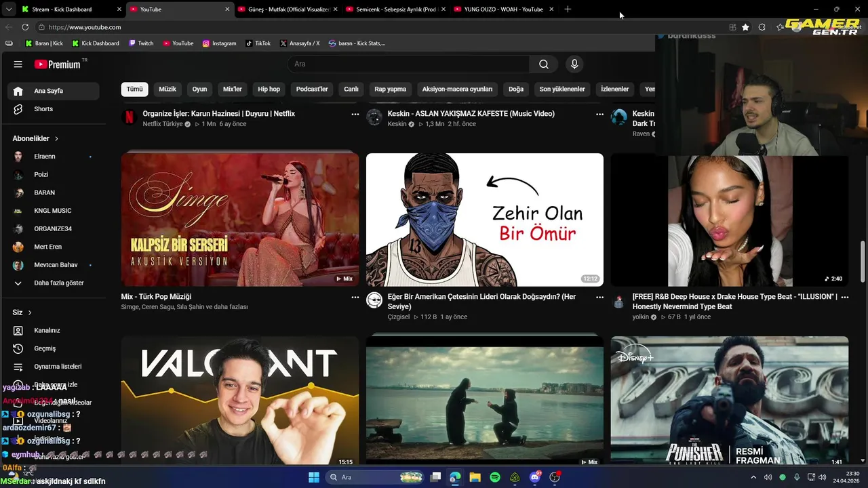Open the new tab plus button
Screen dimensions: 868x488
[x=568, y=9]
